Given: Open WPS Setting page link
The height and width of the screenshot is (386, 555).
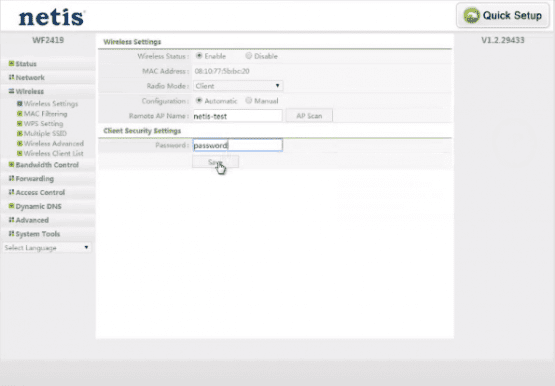Looking at the screenshot, I should tap(44, 123).
